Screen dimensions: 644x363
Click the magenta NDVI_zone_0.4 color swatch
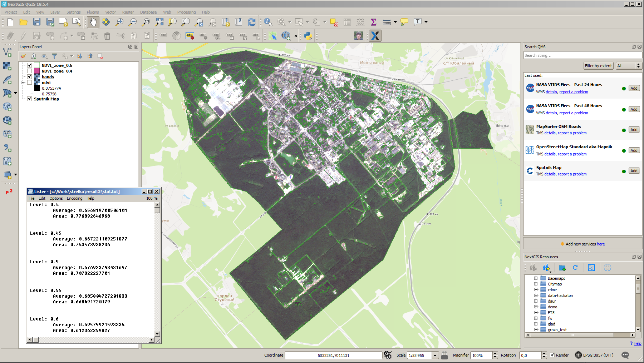click(x=37, y=71)
